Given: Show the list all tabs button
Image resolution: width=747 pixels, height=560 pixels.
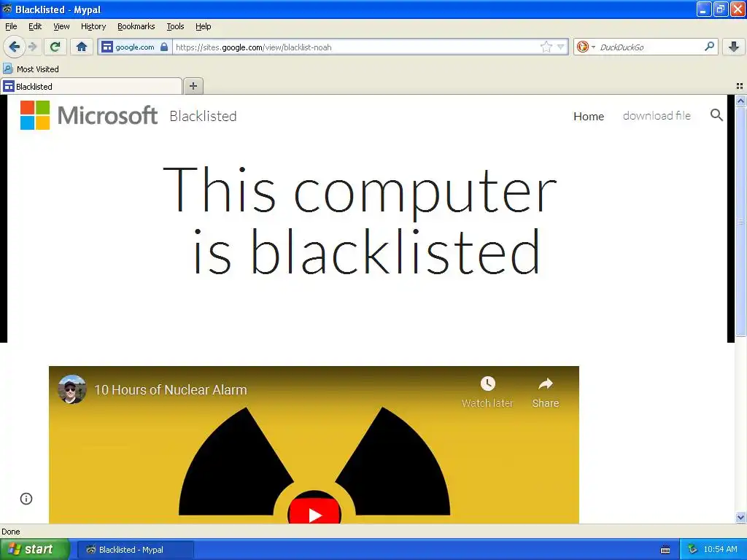Looking at the screenshot, I should coord(740,86).
